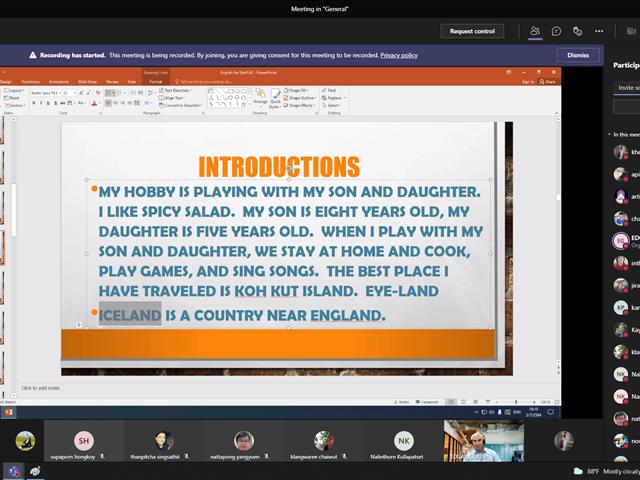Open Microsoft Teams from the Windows taskbar
Viewport: 640px width, 480px height.
15,471
